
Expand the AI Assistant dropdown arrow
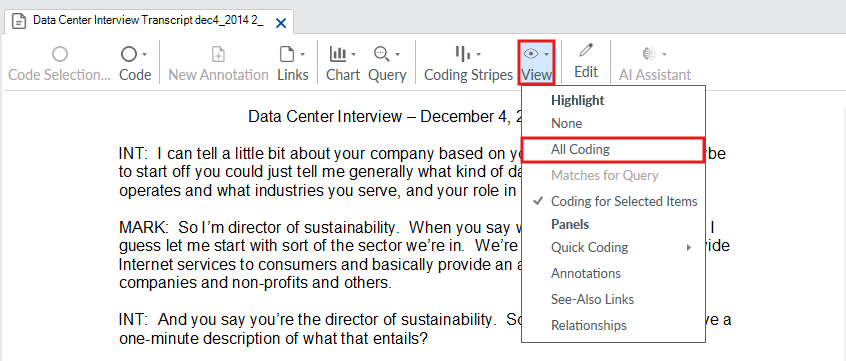click(665, 55)
